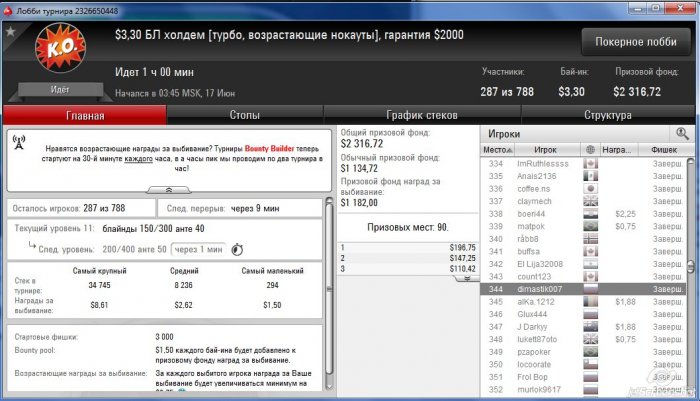Click the через 1 мин field
The width and height of the screenshot is (700, 401).
(x=198, y=249)
